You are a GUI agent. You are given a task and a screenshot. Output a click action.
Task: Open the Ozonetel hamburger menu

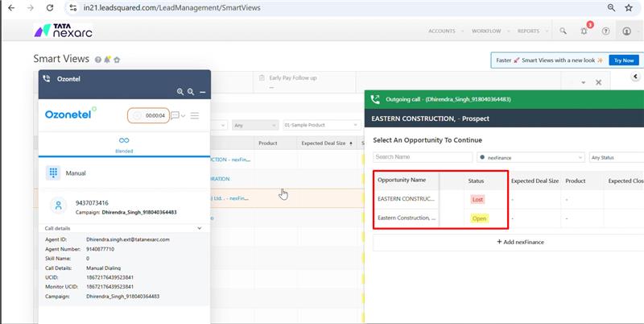194,115
